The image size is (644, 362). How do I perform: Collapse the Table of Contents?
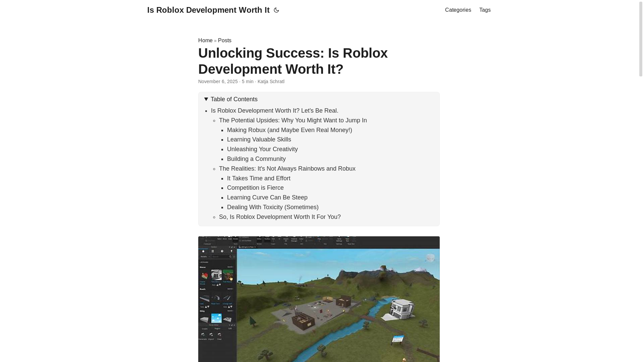point(231,99)
